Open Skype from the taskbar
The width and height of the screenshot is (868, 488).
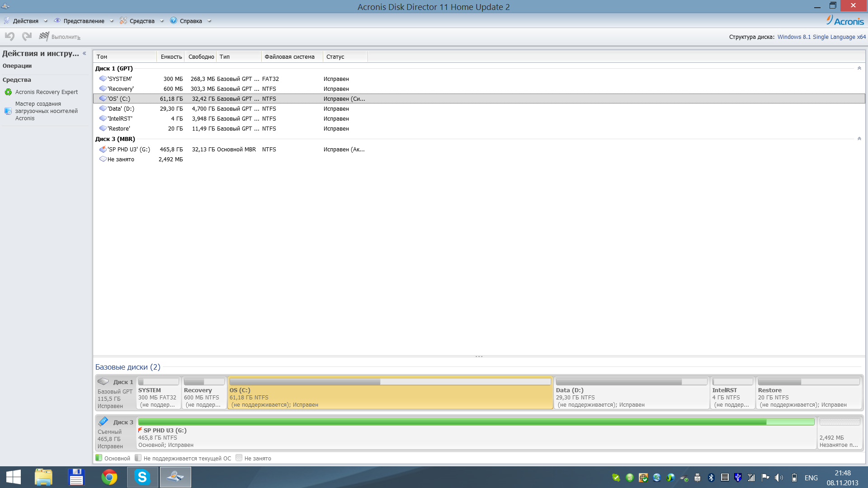pos(142,477)
